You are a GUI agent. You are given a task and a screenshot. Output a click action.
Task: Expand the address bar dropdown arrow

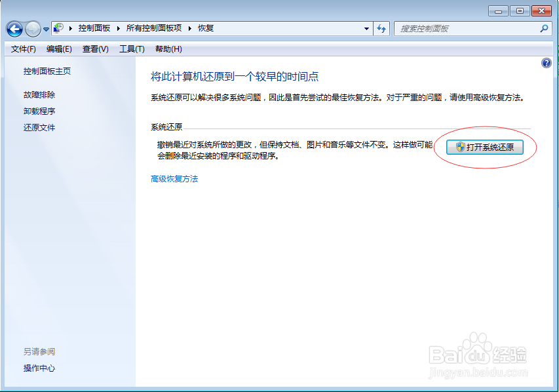(366, 28)
